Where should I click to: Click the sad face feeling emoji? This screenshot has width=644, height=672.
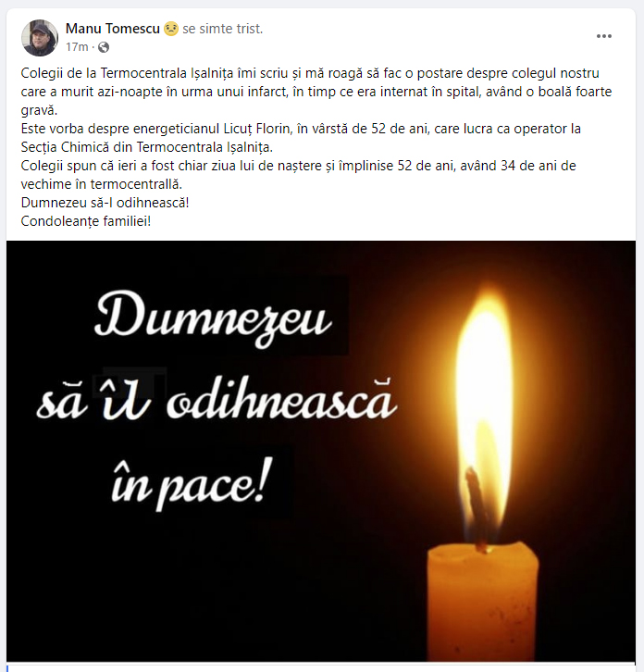[171, 29]
